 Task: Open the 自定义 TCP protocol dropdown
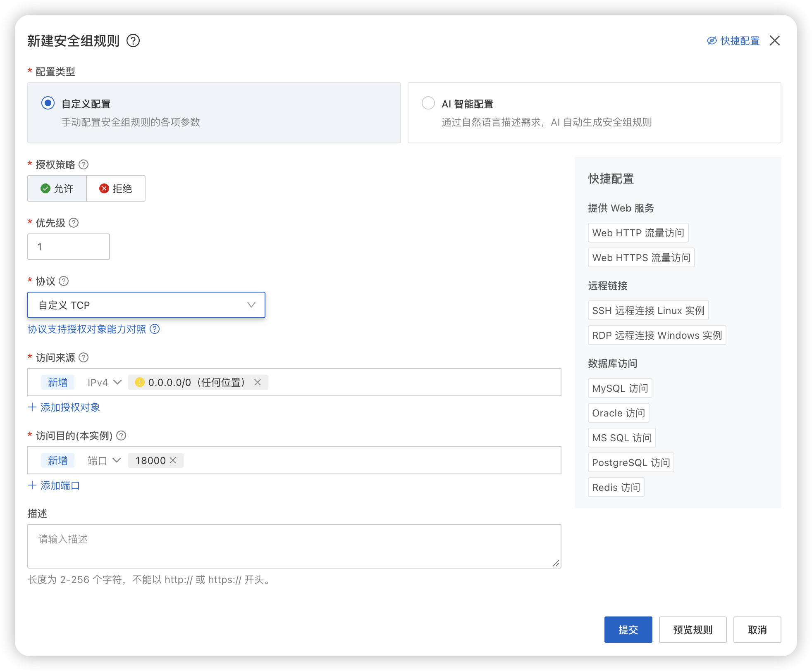tap(146, 305)
